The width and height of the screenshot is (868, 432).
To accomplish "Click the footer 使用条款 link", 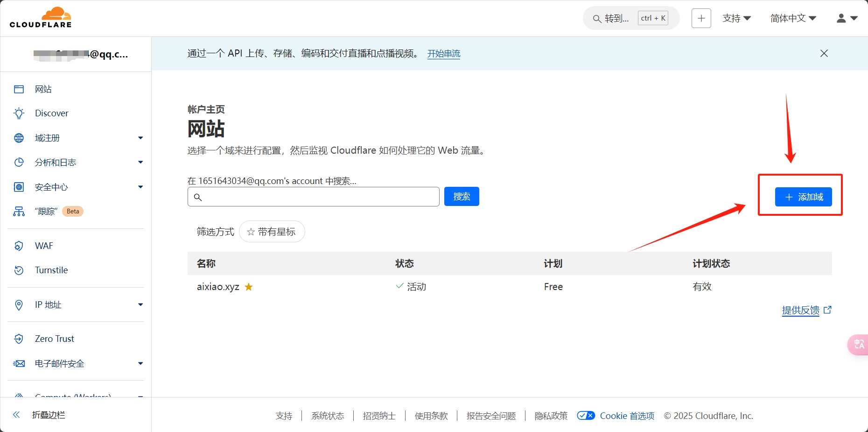I will 431,416.
